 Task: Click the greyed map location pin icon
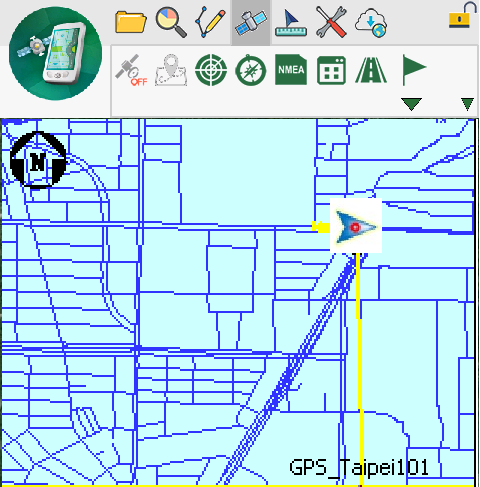pyautogui.click(x=171, y=70)
